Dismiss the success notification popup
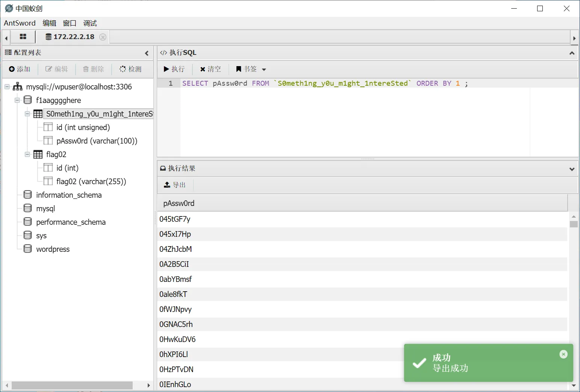This screenshot has width=580, height=392. click(563, 354)
